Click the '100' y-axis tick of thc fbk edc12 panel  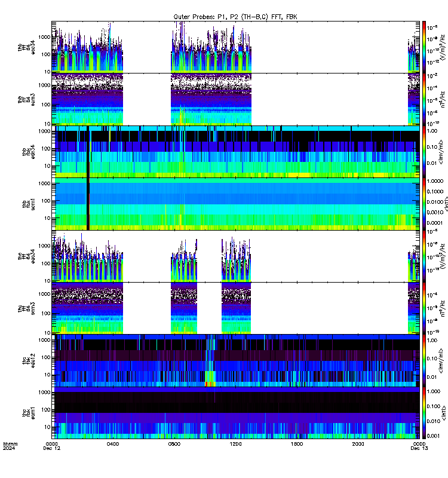click(x=47, y=357)
